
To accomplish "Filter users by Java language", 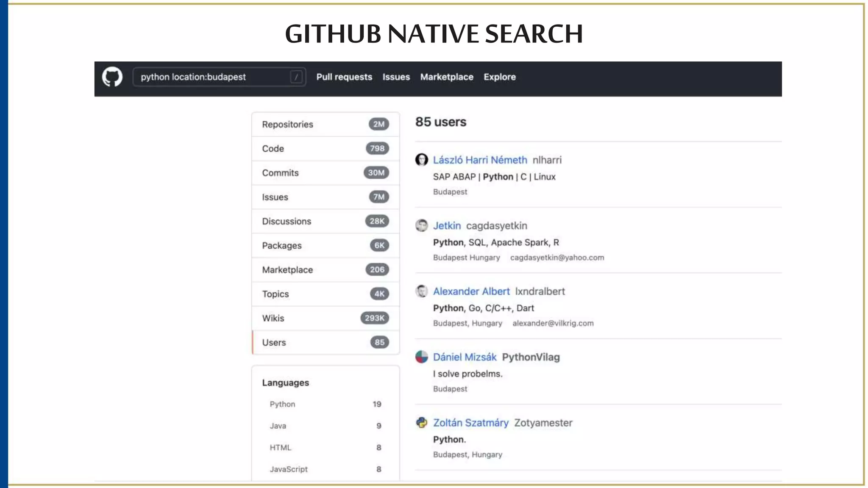I will point(325,426).
